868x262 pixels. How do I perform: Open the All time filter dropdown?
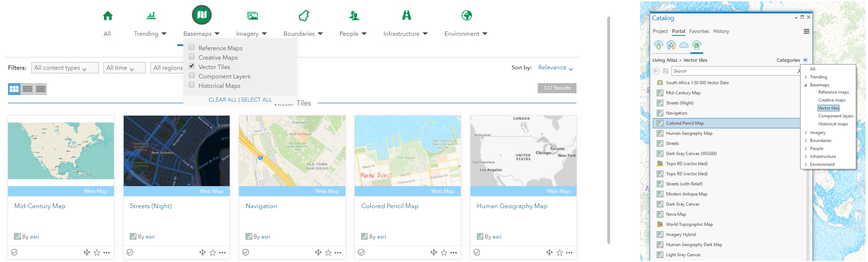click(x=124, y=68)
